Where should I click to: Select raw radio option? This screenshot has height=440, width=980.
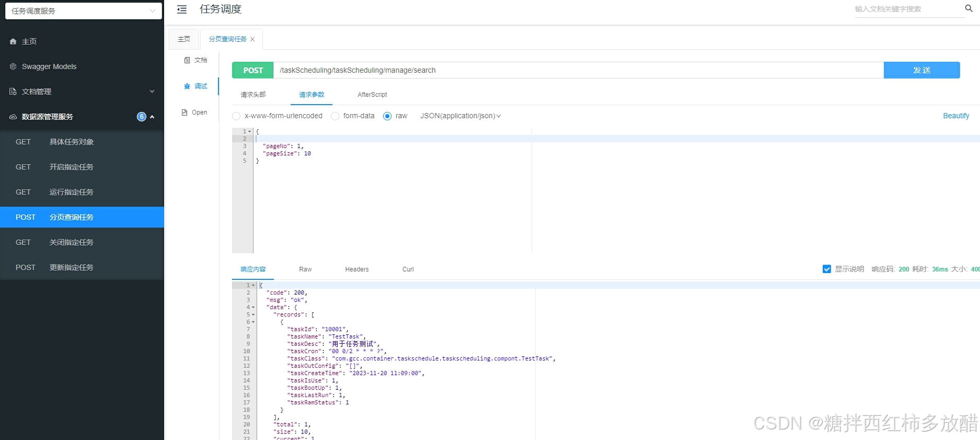tap(387, 116)
